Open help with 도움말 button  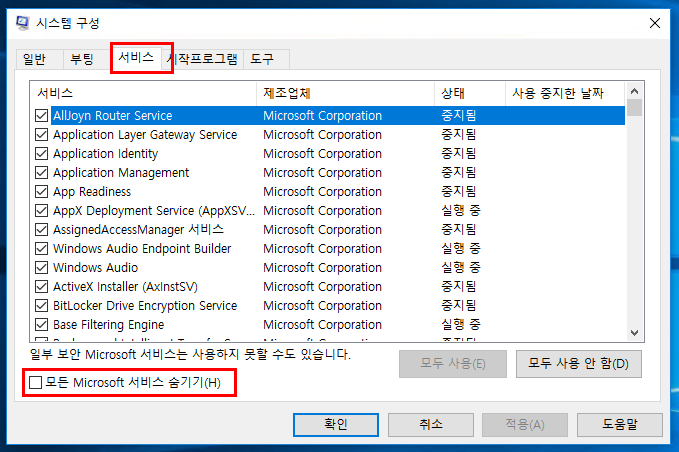pyautogui.click(x=619, y=424)
